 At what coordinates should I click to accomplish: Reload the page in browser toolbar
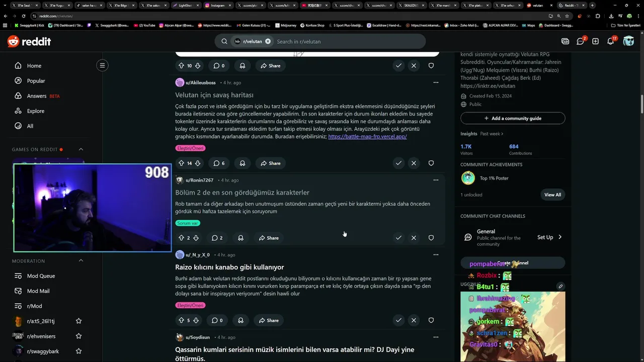(23, 16)
